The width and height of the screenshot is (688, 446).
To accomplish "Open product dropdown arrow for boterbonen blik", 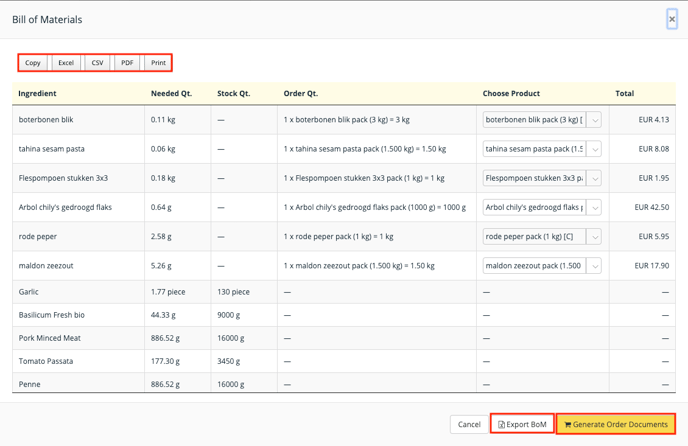I will (594, 120).
